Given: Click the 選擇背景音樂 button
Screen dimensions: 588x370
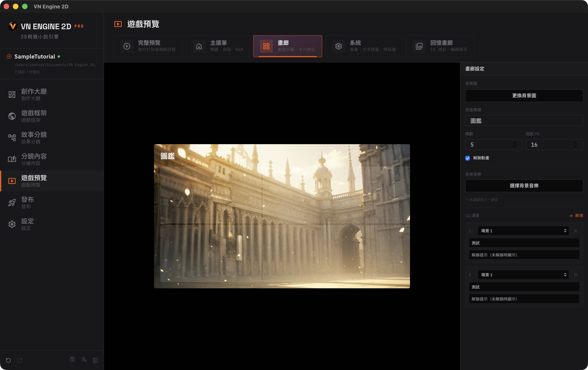Looking at the screenshot, I should [524, 186].
